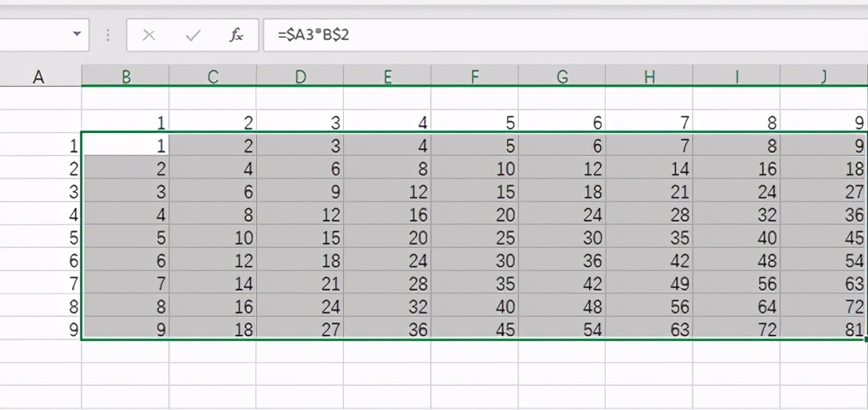Select the cell showing 18 in column C
Viewport: 868px width, 410px height.
point(212,328)
